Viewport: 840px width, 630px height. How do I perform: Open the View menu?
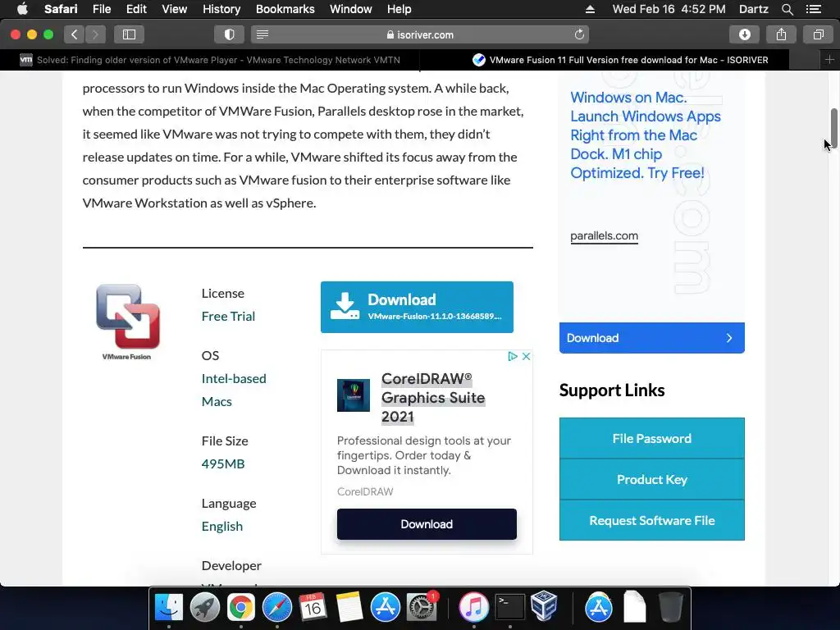(x=174, y=9)
